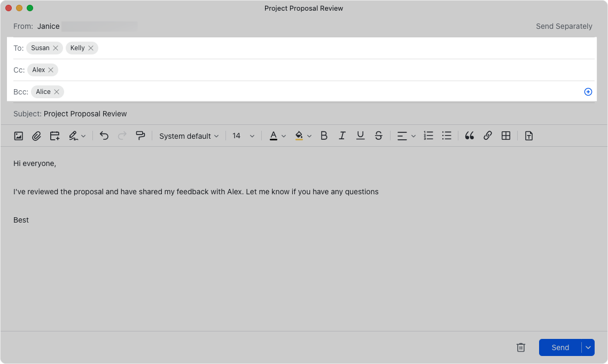Insert an image into the email body
This screenshot has height=364, width=608.
point(18,136)
